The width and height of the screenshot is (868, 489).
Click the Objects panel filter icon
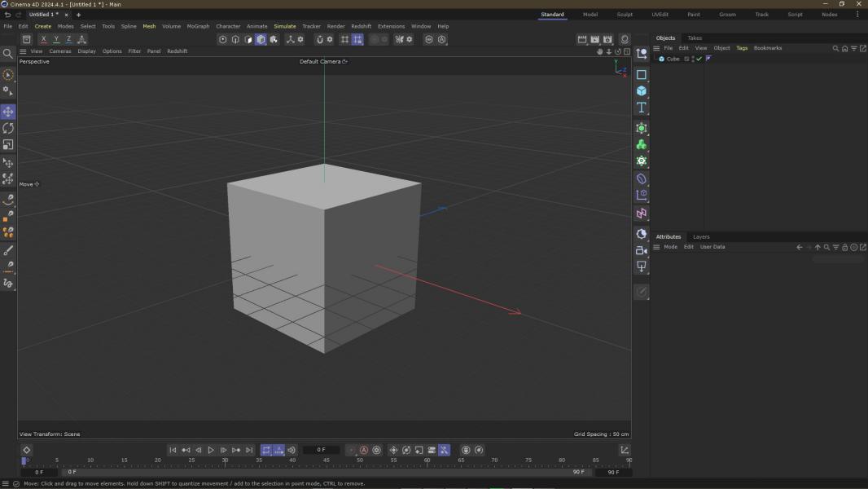pyautogui.click(x=853, y=48)
